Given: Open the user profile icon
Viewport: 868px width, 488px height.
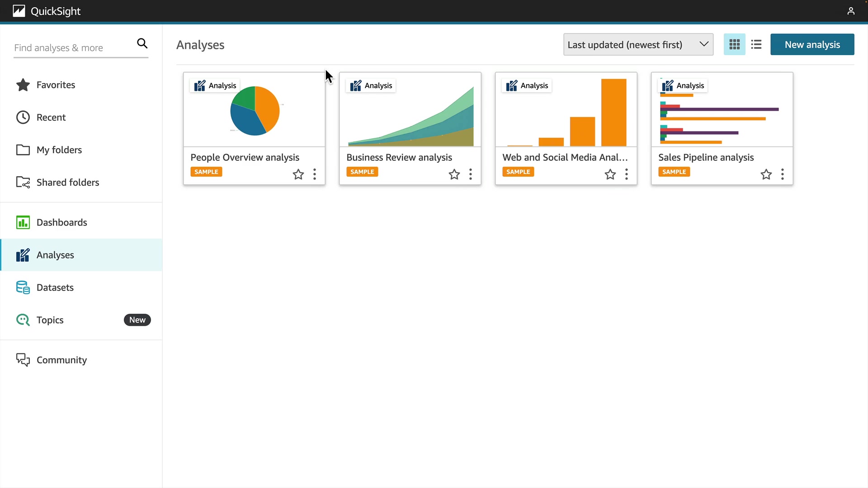Looking at the screenshot, I should click(x=850, y=11).
